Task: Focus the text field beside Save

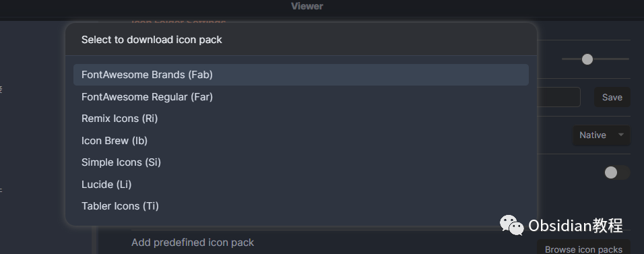Action: (558, 97)
